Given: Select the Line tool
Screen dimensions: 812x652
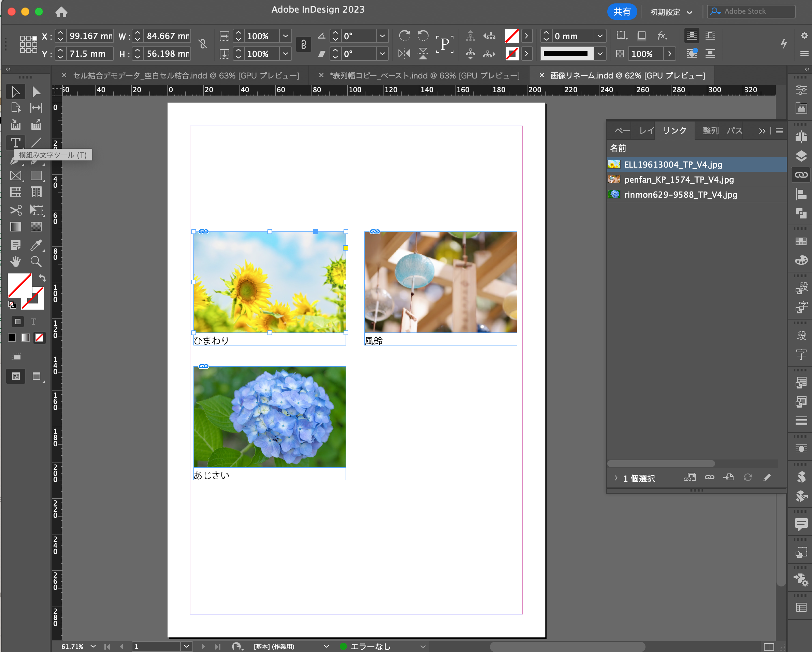Looking at the screenshot, I should 36,143.
